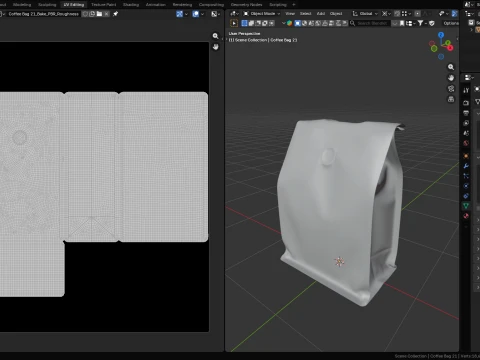This screenshot has height=360, width=480.
Task: Open the Compositing workspace tab
Action: click(211, 5)
